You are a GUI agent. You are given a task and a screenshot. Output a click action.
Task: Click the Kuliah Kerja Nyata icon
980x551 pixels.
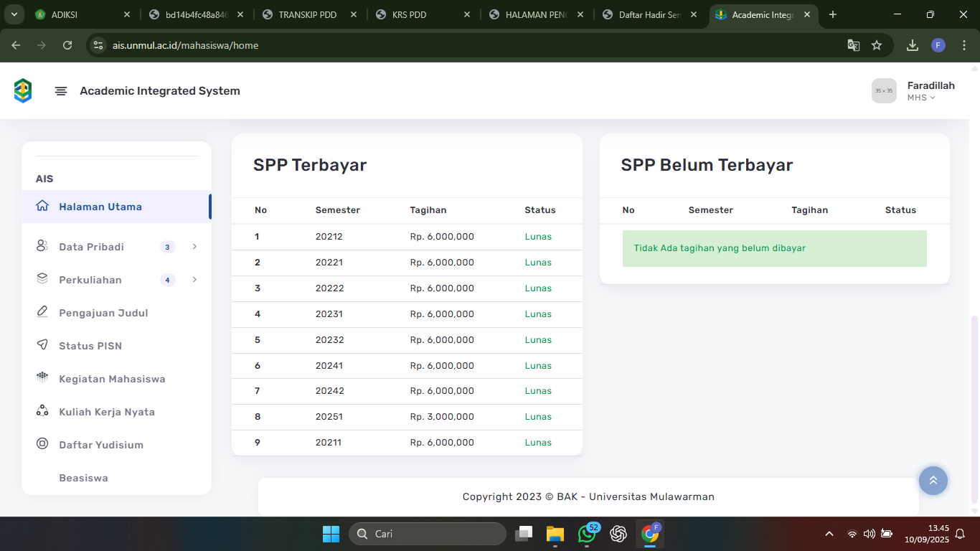pyautogui.click(x=42, y=411)
